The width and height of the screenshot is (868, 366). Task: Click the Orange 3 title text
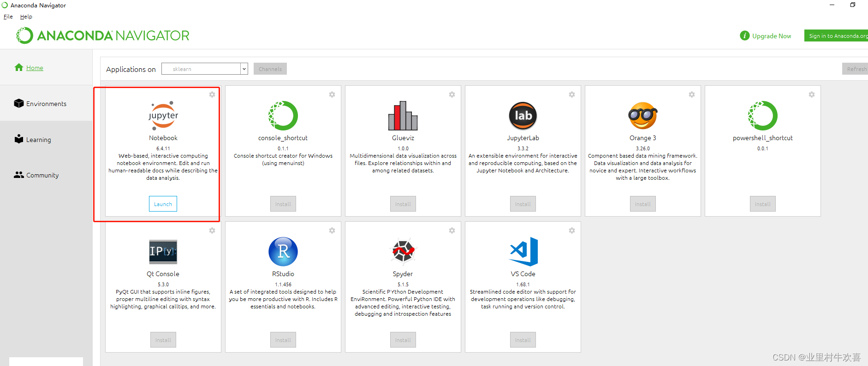click(x=643, y=138)
